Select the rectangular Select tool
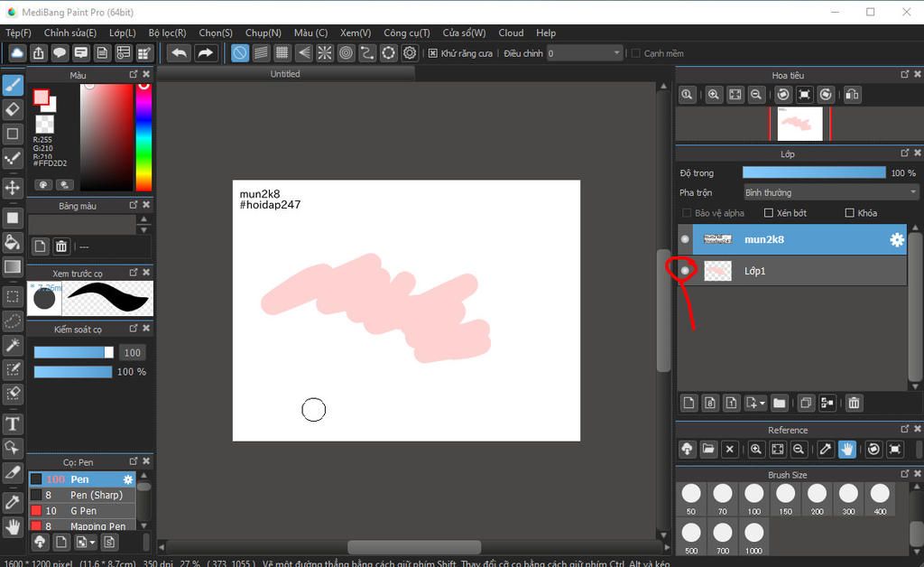The width and height of the screenshot is (924, 567). point(13,297)
